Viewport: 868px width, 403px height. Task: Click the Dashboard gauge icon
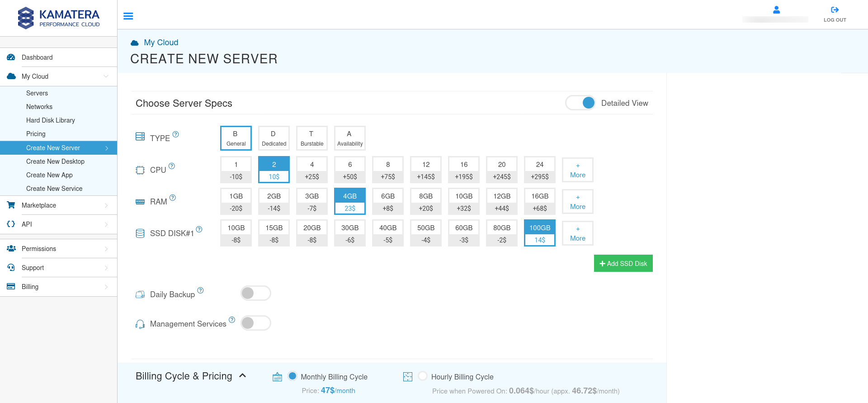11,57
